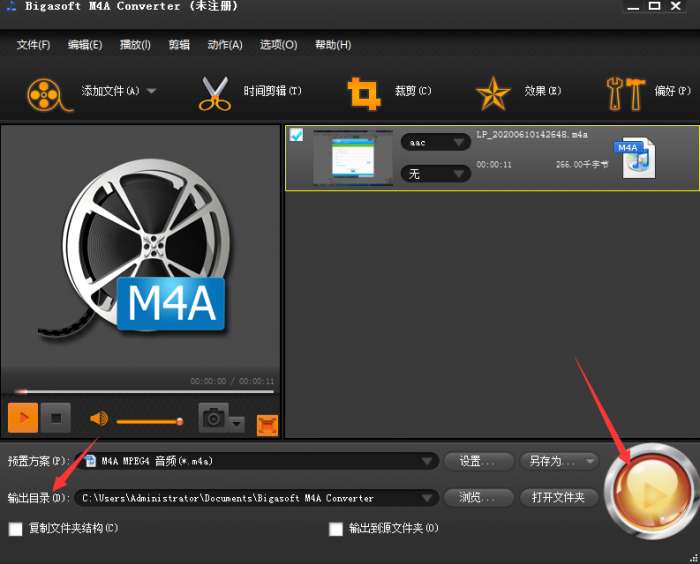The height and width of the screenshot is (564, 700).
Task: Adjust the orange volume slider
Action: [150, 421]
